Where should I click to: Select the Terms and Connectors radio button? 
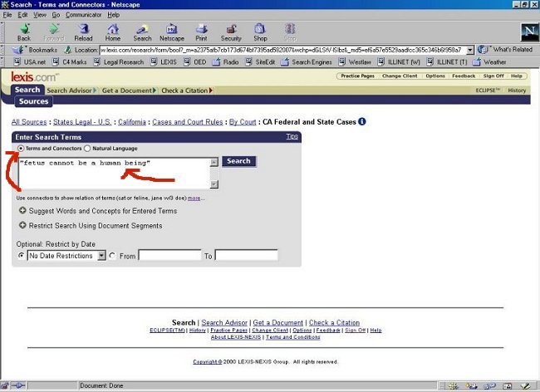(x=21, y=149)
